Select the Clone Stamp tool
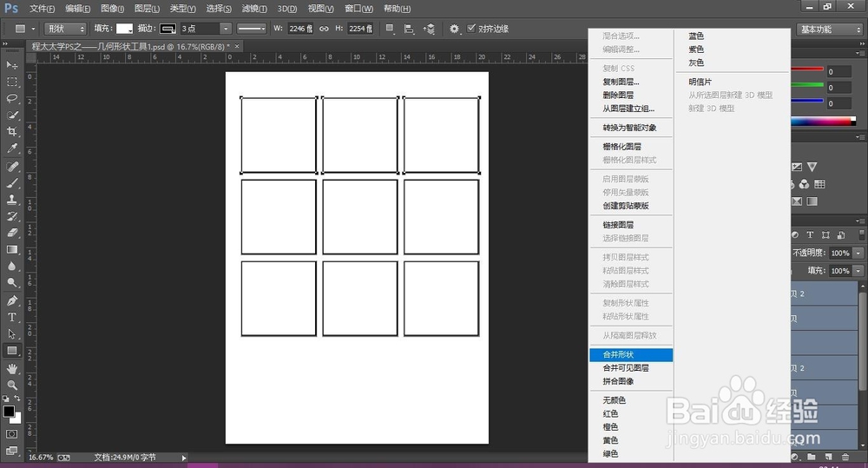The width and height of the screenshot is (868, 468). click(x=11, y=200)
